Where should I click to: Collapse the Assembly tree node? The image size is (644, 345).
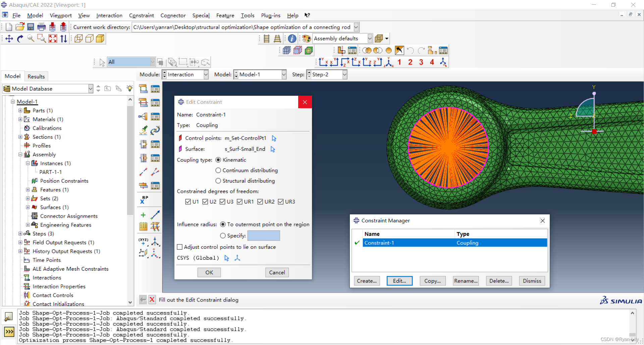20,155
